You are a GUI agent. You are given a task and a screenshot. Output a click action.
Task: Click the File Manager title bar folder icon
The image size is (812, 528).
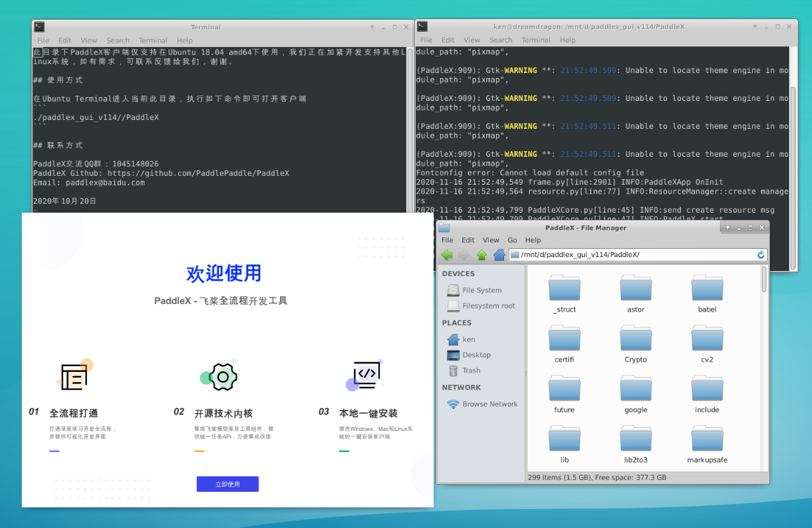tap(444, 228)
